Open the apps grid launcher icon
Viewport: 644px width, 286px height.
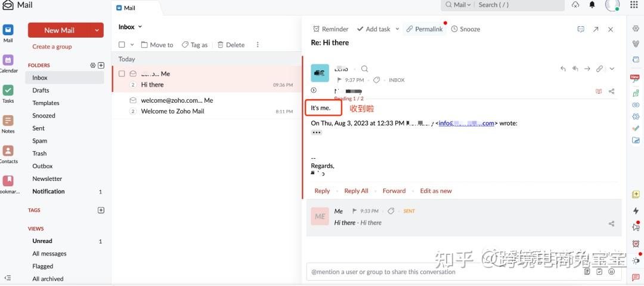coord(633,5)
